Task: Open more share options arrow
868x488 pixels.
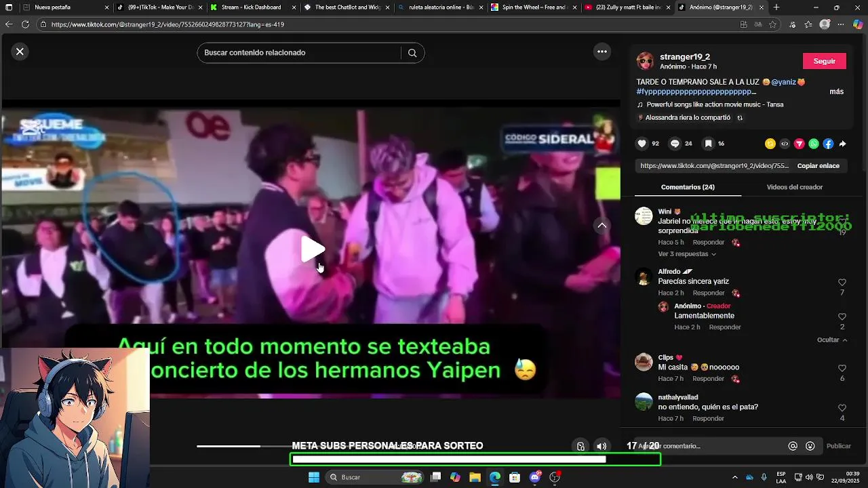Action: 843,144
